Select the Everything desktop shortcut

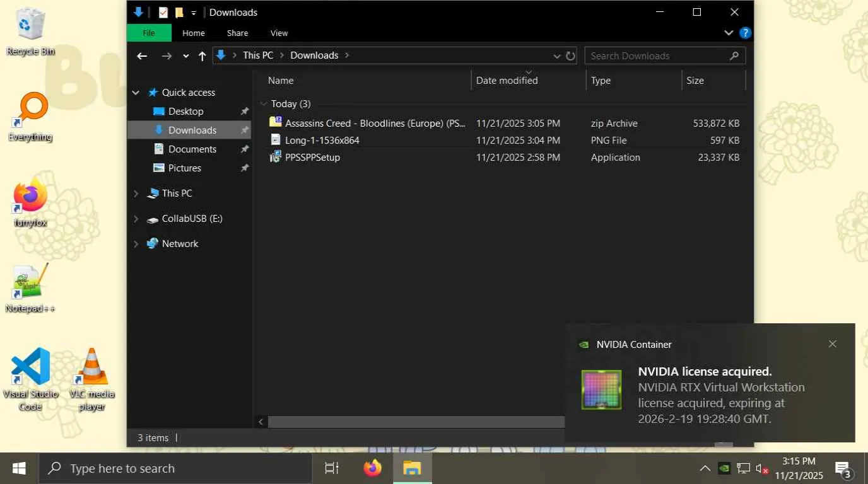point(30,118)
